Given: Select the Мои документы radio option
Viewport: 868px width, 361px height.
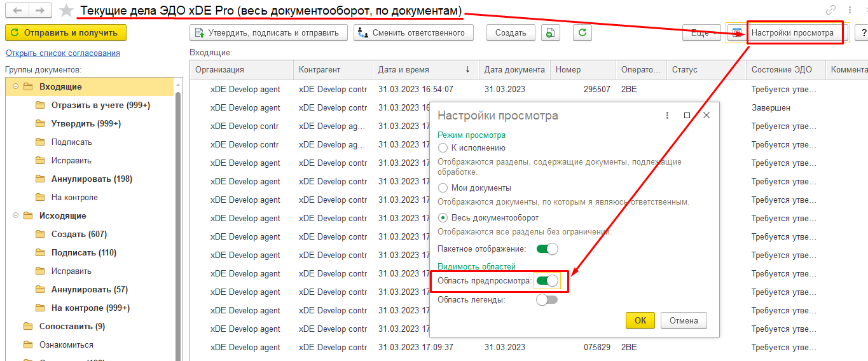Looking at the screenshot, I should pyautogui.click(x=443, y=188).
